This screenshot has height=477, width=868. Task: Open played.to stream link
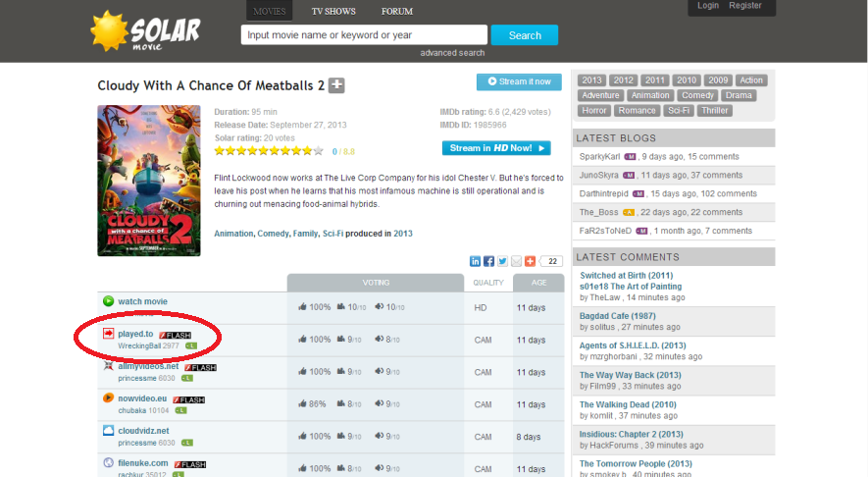pyautogui.click(x=135, y=334)
